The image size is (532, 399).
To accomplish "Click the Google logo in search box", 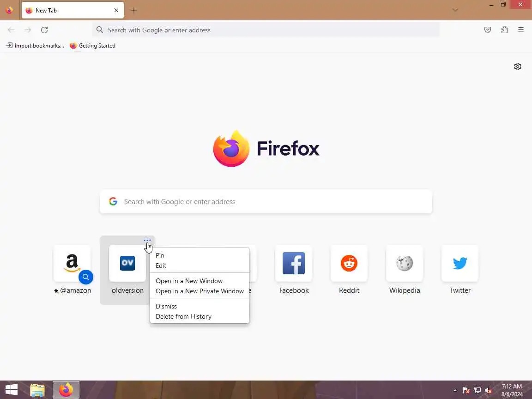I will 113,201.
